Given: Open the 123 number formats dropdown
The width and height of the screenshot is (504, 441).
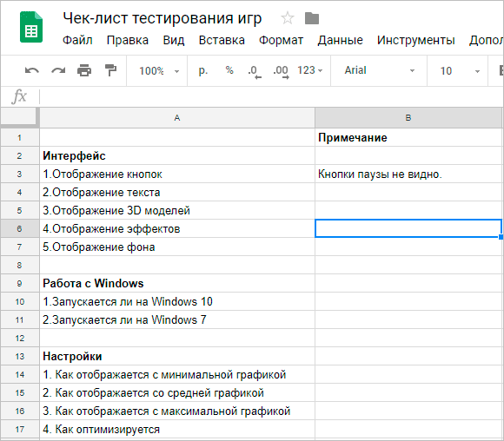Looking at the screenshot, I should [309, 70].
